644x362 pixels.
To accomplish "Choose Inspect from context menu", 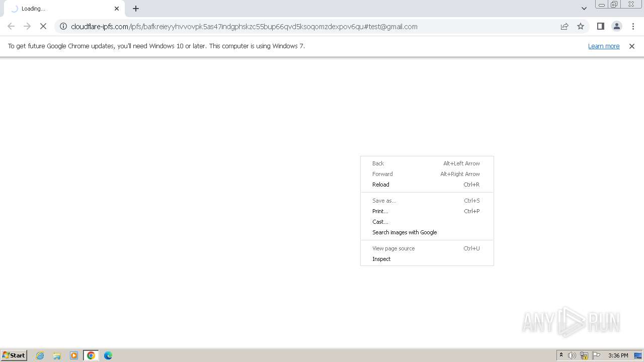I will point(427,259).
